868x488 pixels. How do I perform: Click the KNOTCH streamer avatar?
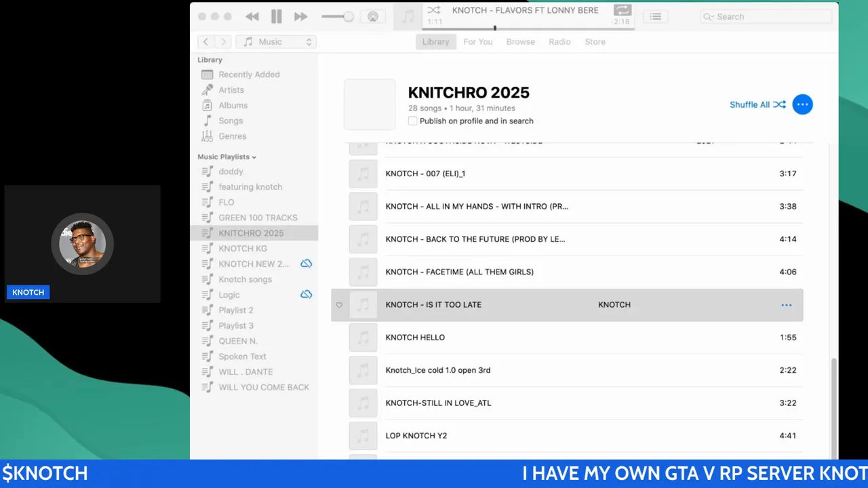pyautogui.click(x=82, y=244)
